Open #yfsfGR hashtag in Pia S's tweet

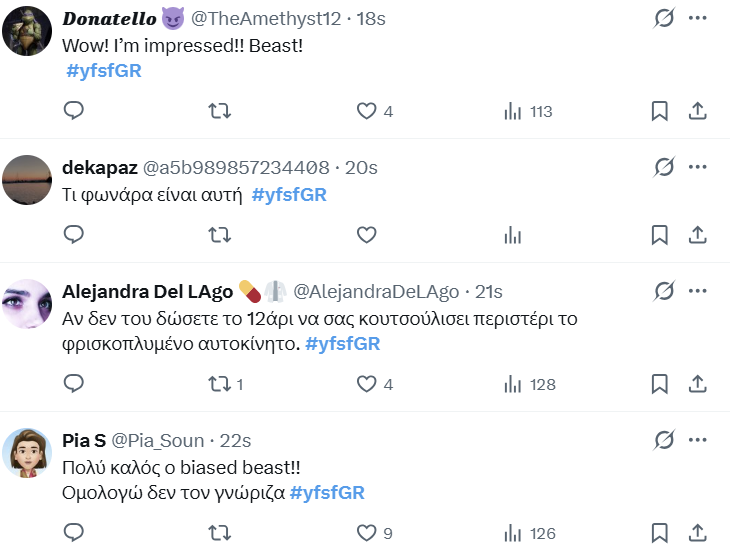[x=327, y=492]
